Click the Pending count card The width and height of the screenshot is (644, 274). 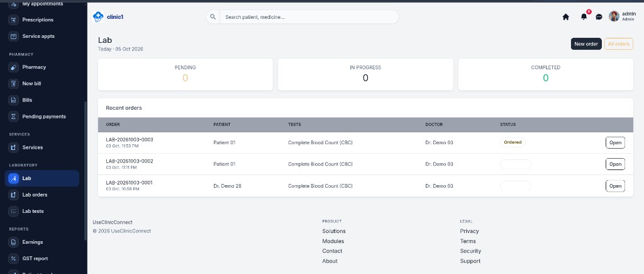click(x=186, y=74)
